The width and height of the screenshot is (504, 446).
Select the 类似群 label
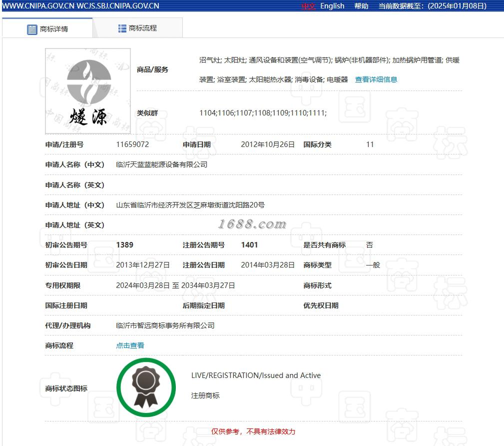click(147, 113)
